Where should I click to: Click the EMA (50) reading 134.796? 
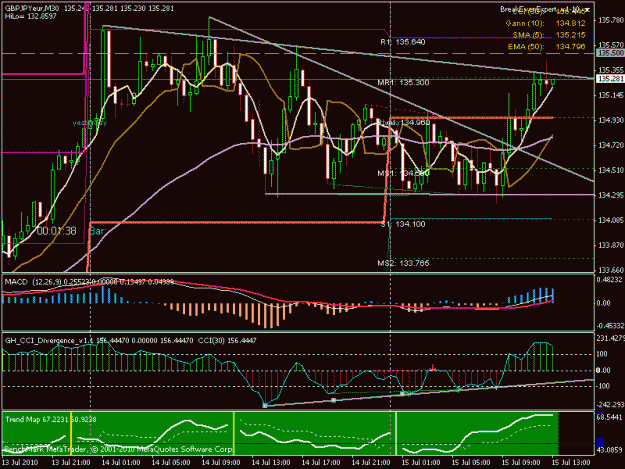pyautogui.click(x=570, y=47)
